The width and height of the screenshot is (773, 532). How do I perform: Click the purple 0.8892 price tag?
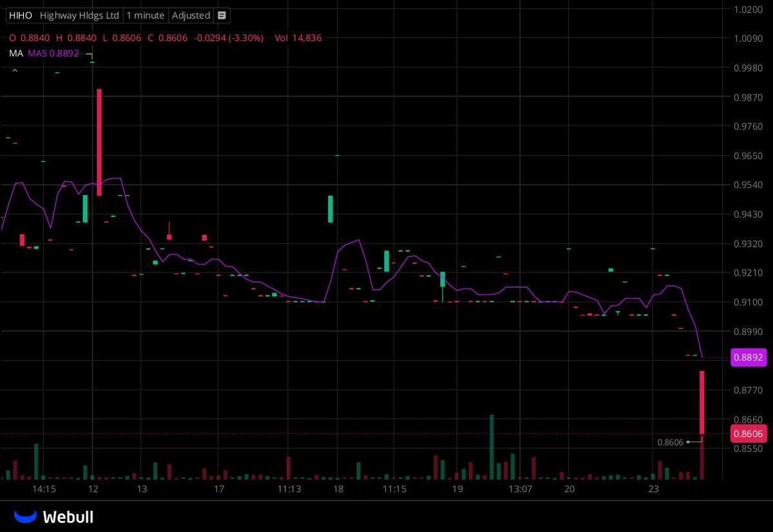pos(749,357)
